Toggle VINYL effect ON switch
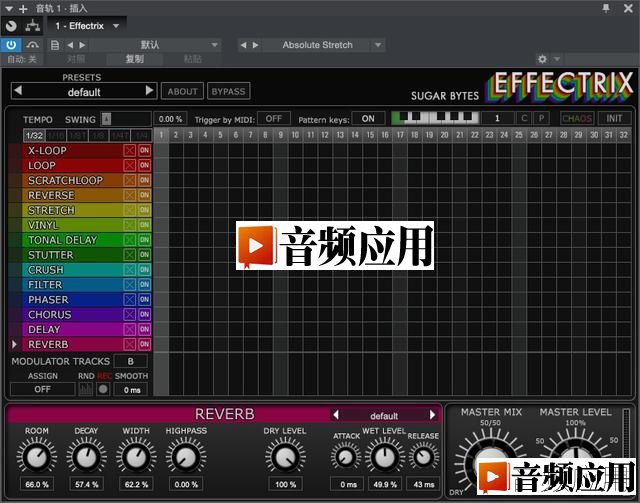This screenshot has width=640, height=503. click(x=144, y=225)
